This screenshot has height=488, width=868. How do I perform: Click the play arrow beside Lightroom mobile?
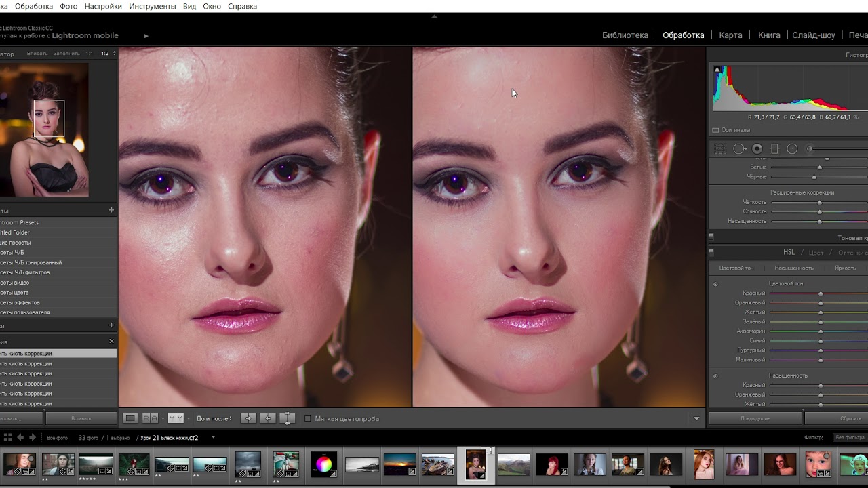146,35
